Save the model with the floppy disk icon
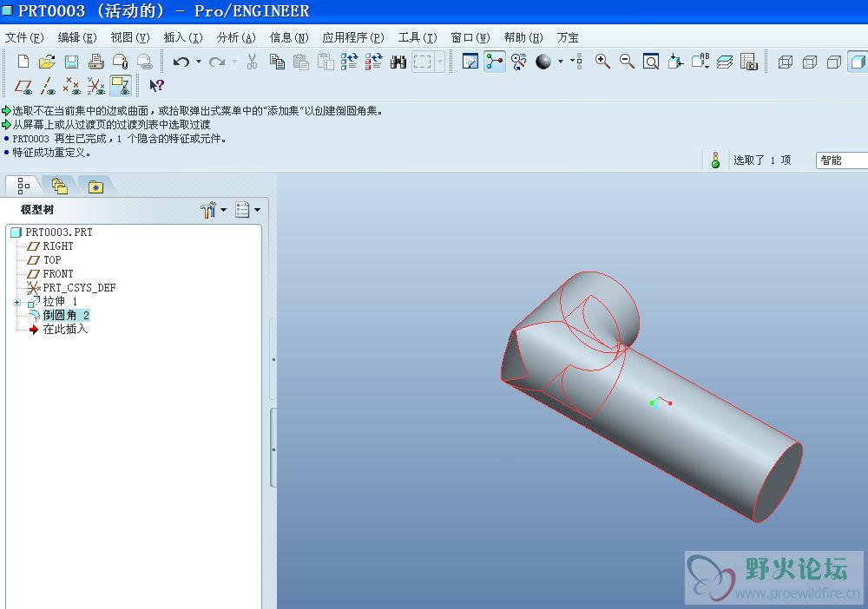Screen dimensions: 868x609 71,62
